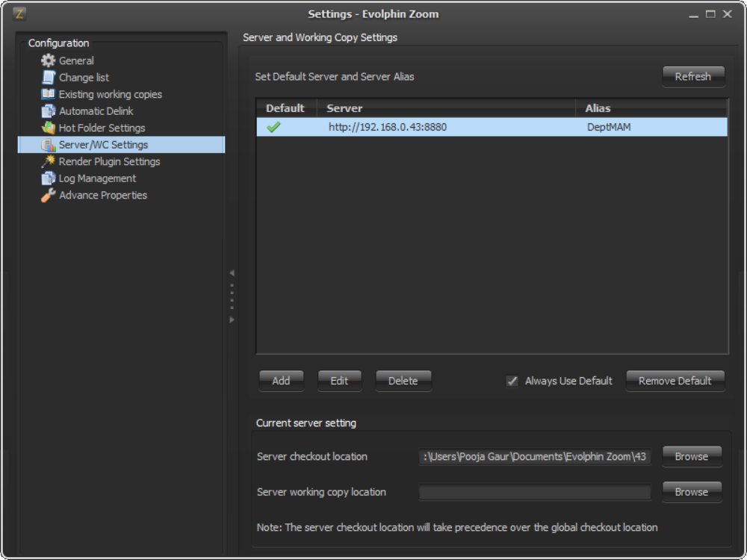The width and height of the screenshot is (747, 560).
Task: Browse for server working copy location
Action: [x=692, y=492]
